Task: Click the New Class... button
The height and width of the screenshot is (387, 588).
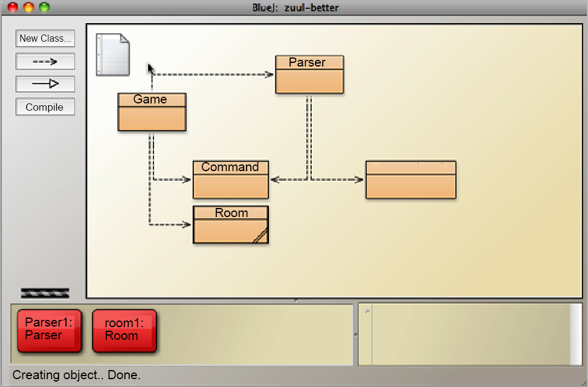Action: point(45,38)
